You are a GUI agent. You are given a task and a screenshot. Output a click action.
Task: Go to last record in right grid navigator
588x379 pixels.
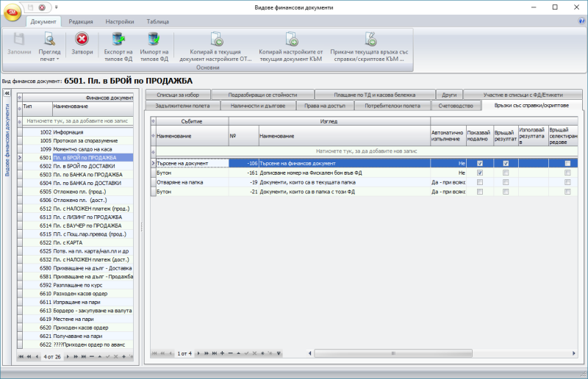click(214, 353)
